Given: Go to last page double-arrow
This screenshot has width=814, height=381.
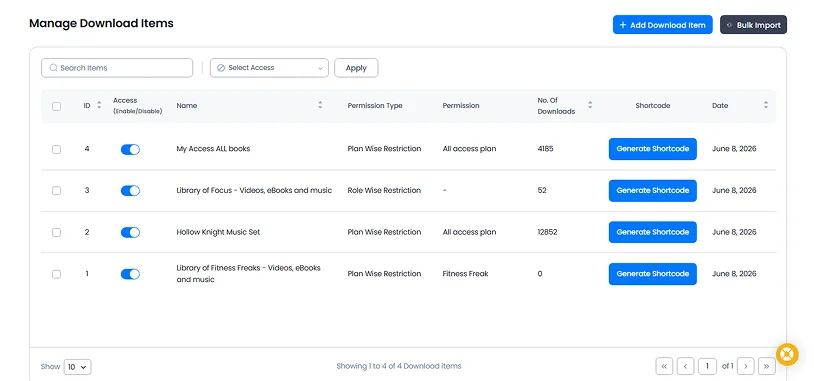Looking at the screenshot, I should 767,366.
